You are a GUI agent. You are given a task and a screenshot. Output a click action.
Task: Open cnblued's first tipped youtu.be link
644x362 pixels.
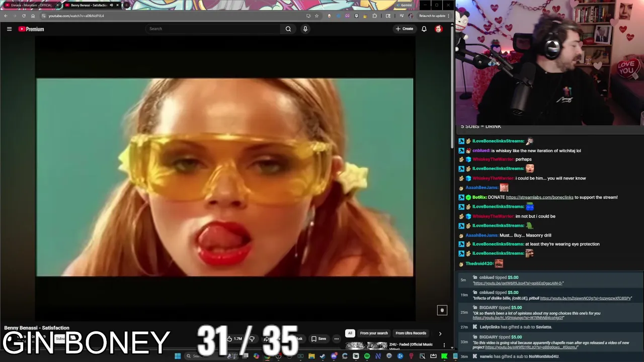click(x=518, y=283)
